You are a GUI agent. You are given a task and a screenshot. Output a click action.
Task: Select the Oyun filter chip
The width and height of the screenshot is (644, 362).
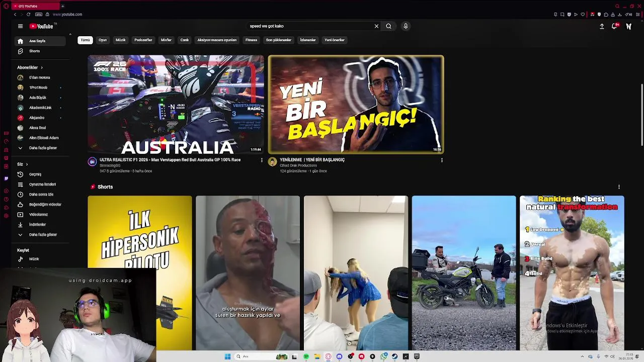pyautogui.click(x=103, y=40)
